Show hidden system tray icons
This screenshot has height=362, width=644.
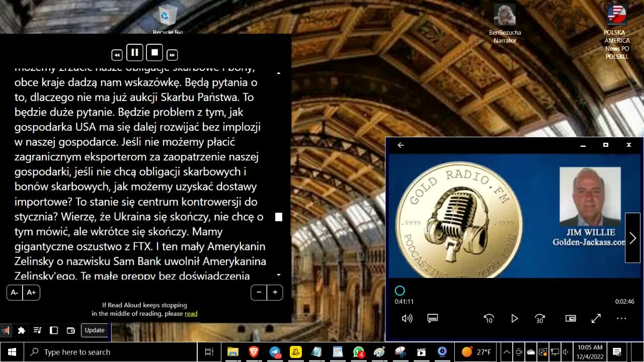pyautogui.click(x=507, y=352)
